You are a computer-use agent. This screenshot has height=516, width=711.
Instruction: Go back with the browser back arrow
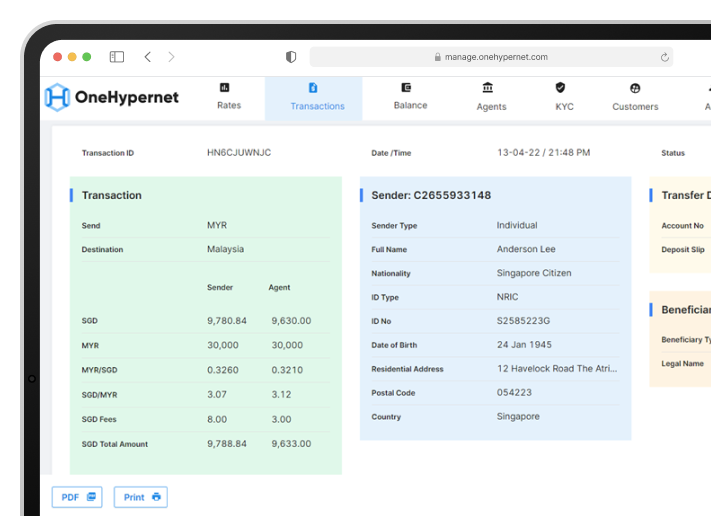(x=147, y=57)
